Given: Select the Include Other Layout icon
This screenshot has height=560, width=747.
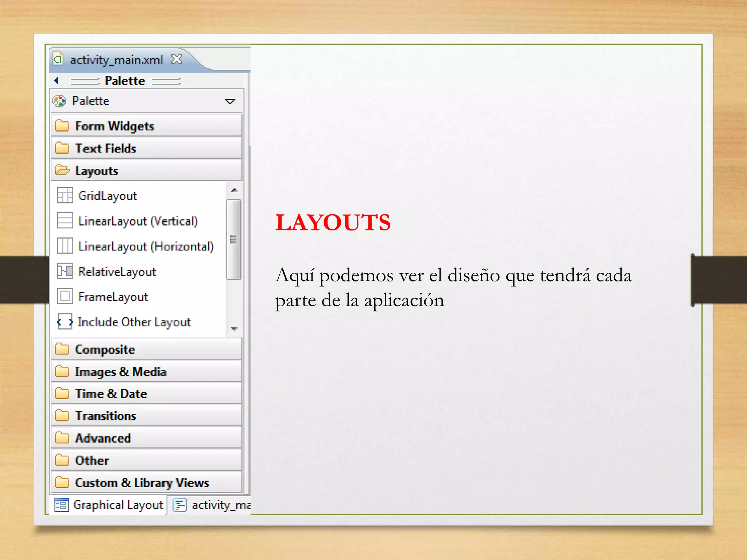Looking at the screenshot, I should pos(65,322).
